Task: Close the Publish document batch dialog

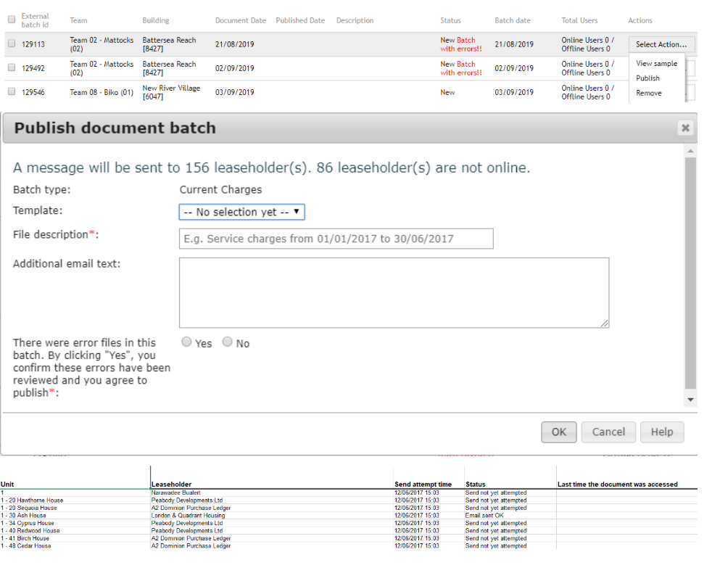Action: 684,128
